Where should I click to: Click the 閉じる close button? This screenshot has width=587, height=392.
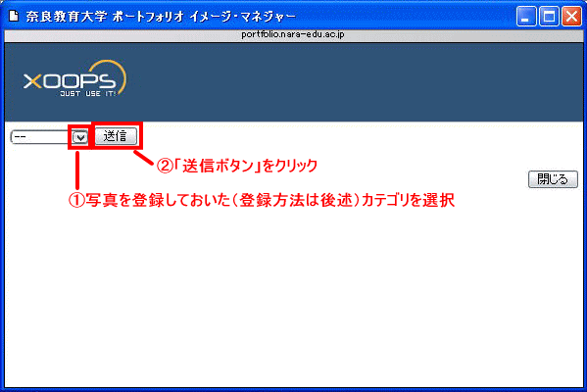click(553, 179)
